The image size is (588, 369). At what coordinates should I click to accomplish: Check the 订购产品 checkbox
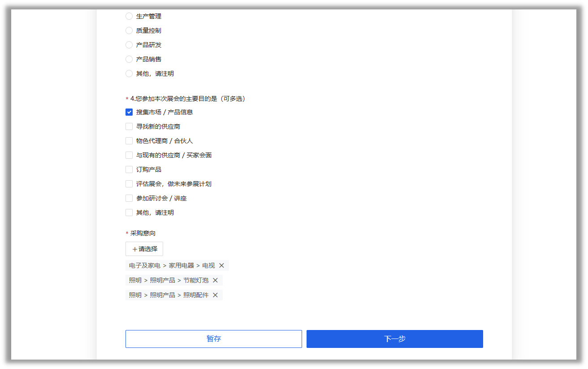129,169
